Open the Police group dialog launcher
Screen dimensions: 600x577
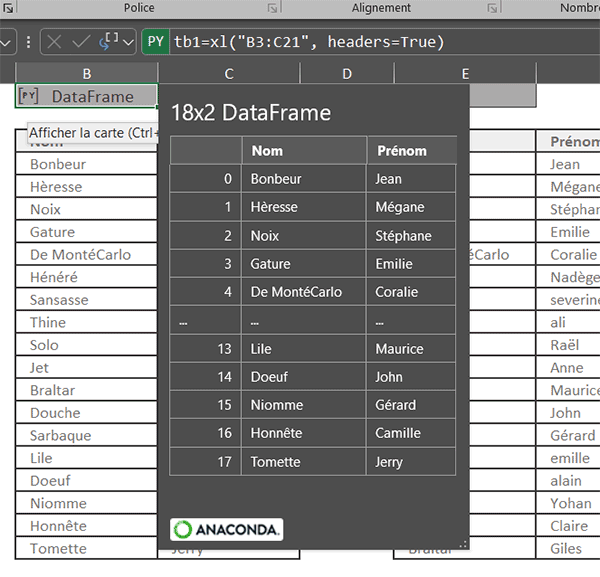(272, 8)
